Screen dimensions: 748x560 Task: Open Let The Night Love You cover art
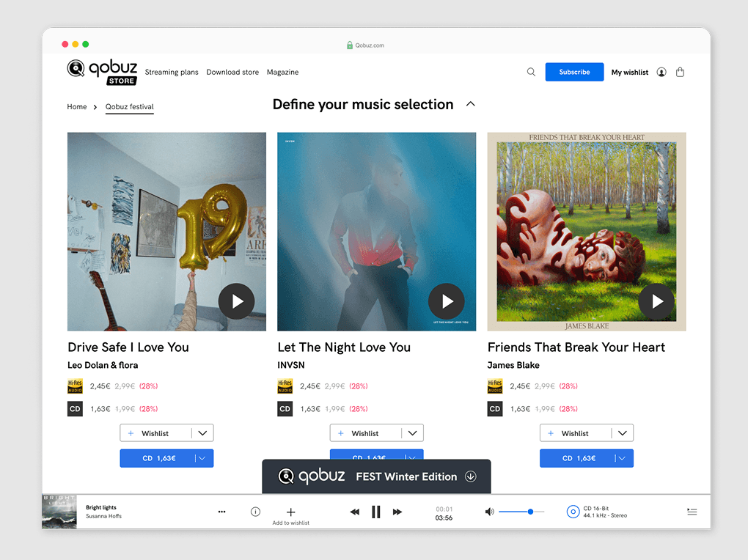point(376,232)
